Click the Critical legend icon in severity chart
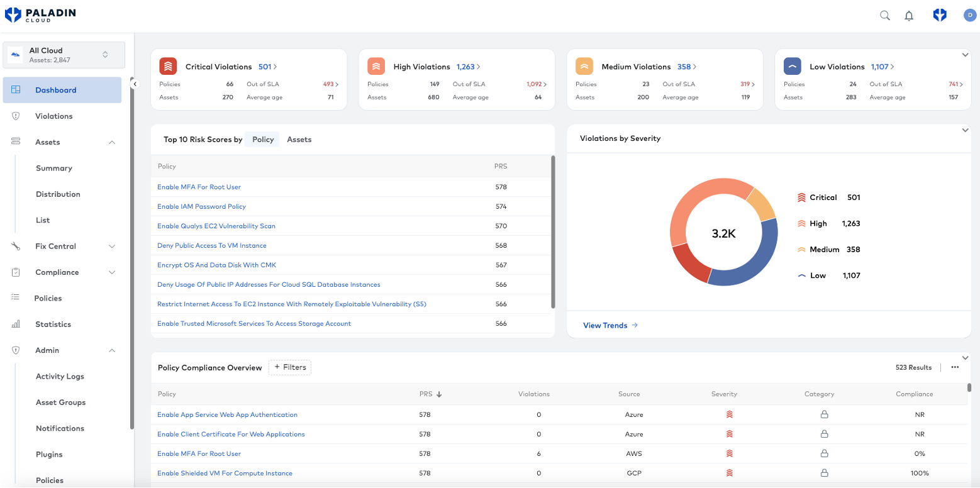The image size is (980, 488). pyautogui.click(x=801, y=197)
